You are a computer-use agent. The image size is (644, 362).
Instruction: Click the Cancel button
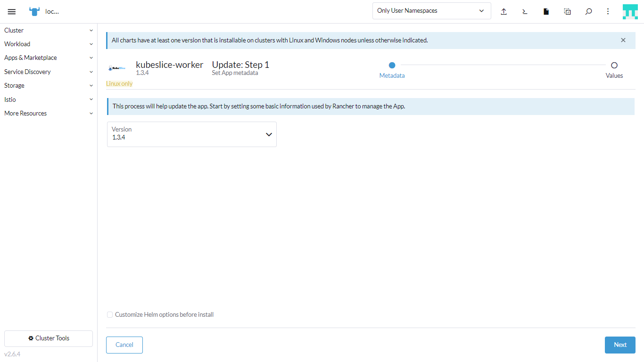pos(124,345)
